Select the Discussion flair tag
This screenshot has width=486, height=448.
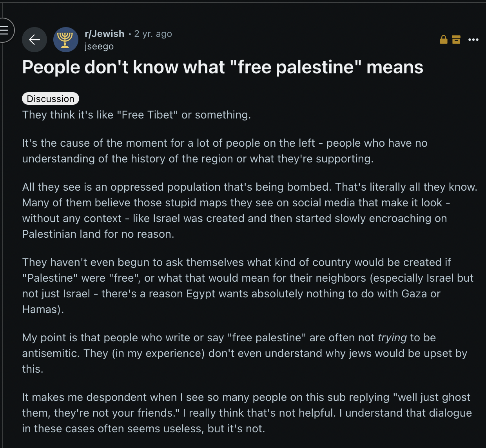[51, 98]
